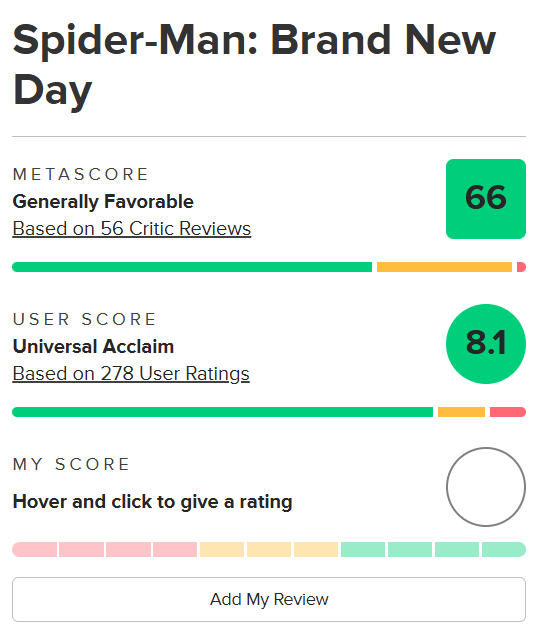Select the first red rating segment
This screenshot has height=631, width=541.
(35, 549)
